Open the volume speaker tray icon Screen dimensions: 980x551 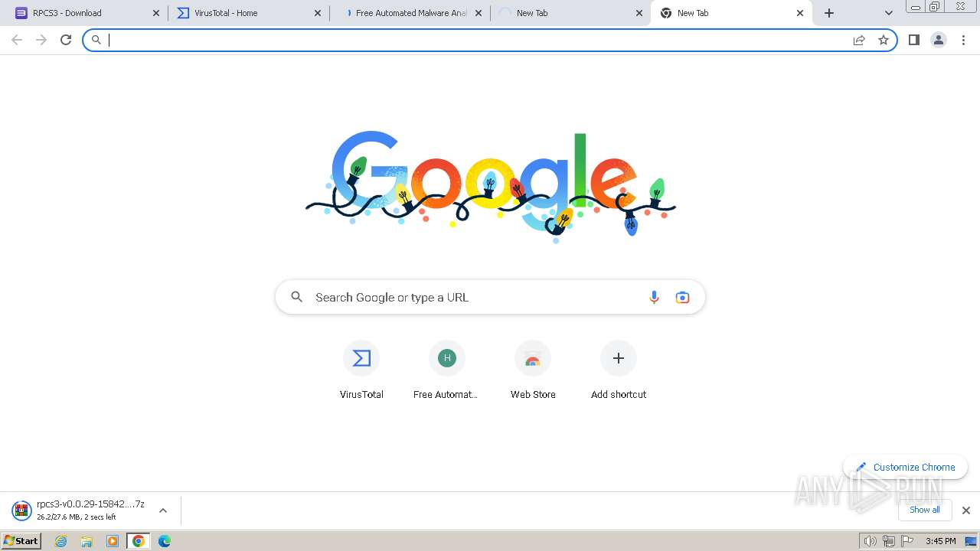coord(870,541)
